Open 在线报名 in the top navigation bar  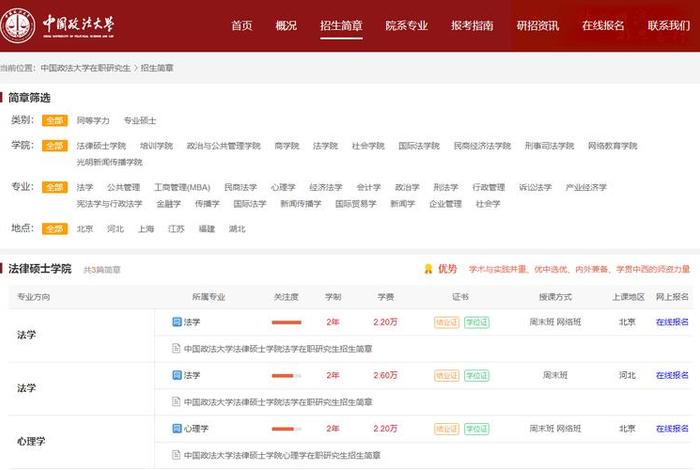point(603,25)
